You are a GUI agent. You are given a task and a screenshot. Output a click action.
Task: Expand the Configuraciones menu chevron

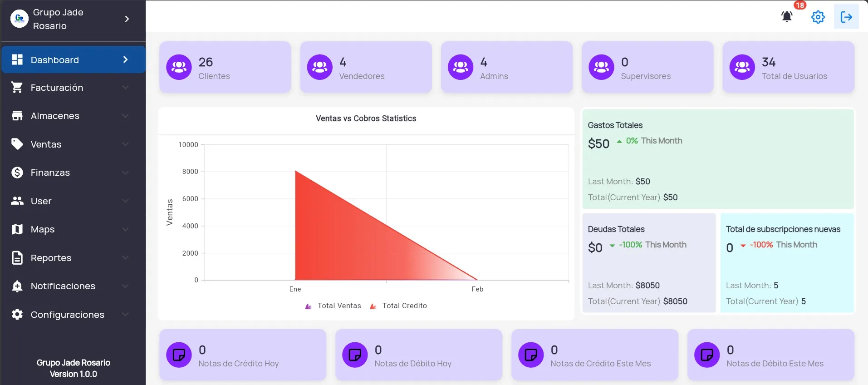pos(126,315)
